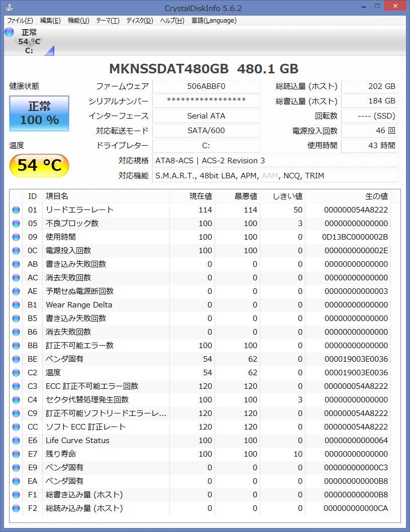The width and height of the screenshot is (410, 532).
Task: Click the CrystalDiskInfo app icon in title bar
Action: pyautogui.click(x=10, y=7)
